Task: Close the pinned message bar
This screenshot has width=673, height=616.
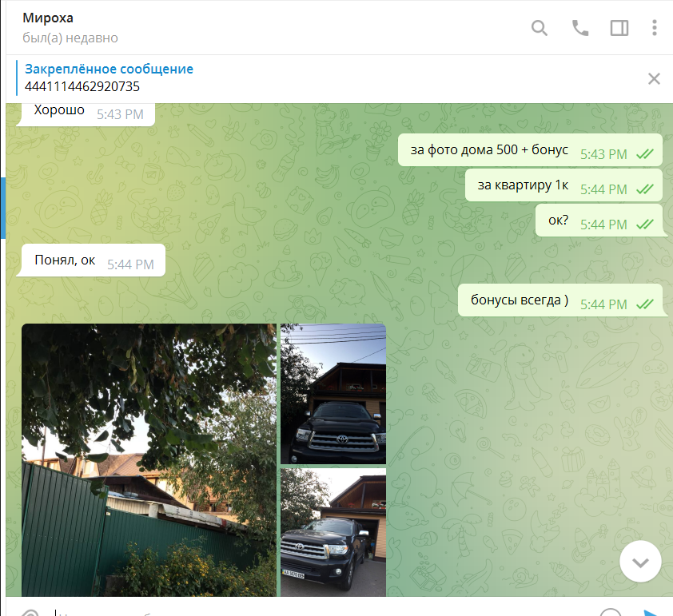Action: pyautogui.click(x=654, y=78)
